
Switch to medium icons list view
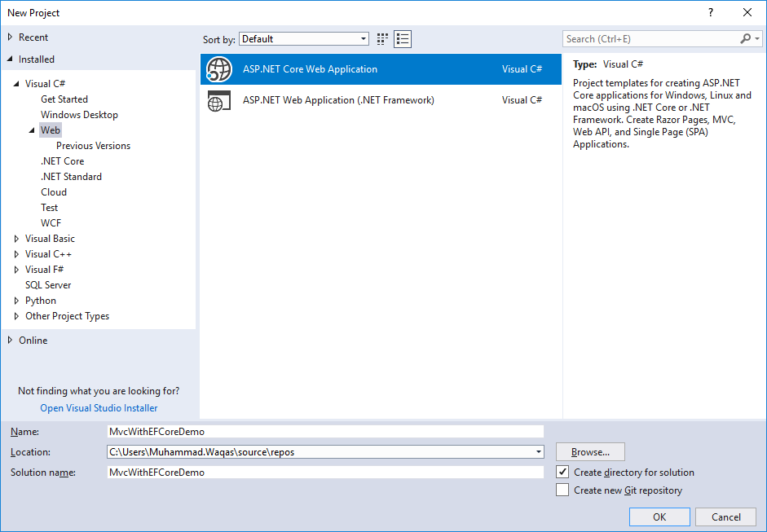click(403, 39)
